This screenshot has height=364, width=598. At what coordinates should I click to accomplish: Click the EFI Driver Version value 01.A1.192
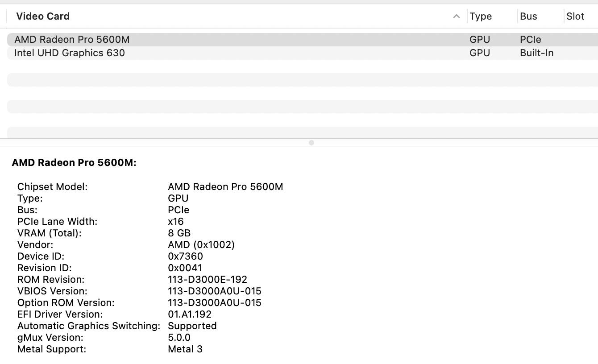(x=190, y=314)
